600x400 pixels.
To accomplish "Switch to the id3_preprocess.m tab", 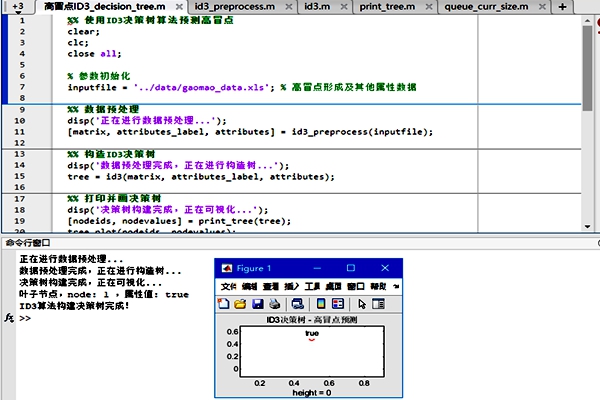I will (238, 6).
